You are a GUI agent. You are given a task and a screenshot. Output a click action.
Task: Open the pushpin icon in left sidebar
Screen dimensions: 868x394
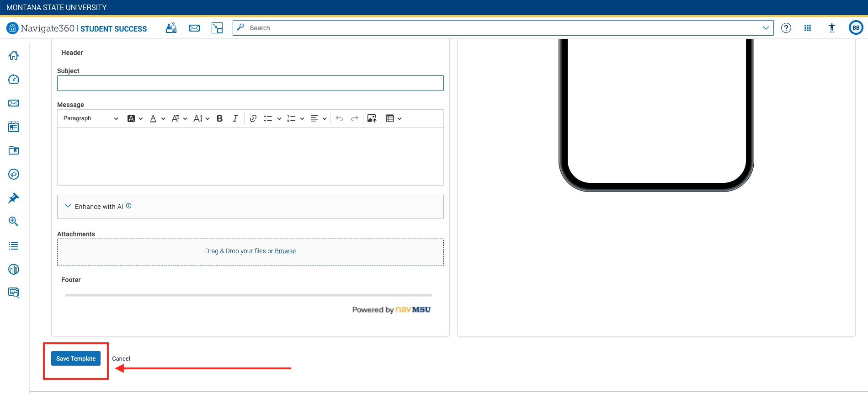(14, 198)
